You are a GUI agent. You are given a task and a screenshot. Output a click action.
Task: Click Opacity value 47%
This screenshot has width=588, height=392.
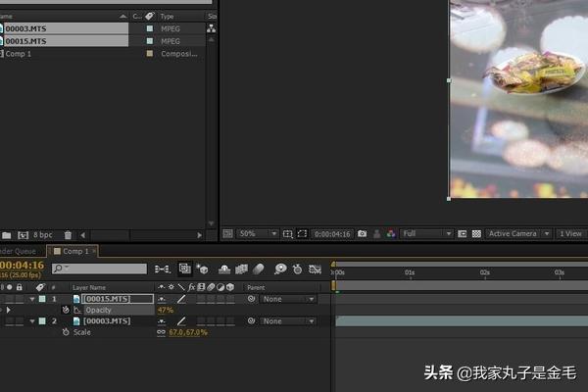coord(166,311)
